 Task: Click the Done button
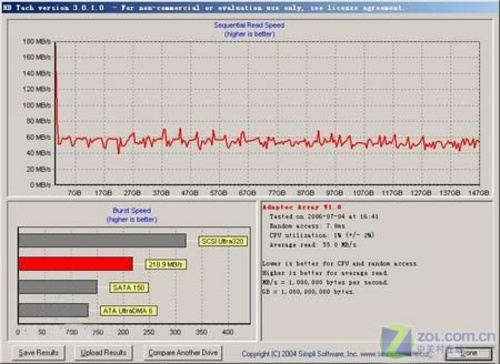pyautogui.click(x=469, y=353)
